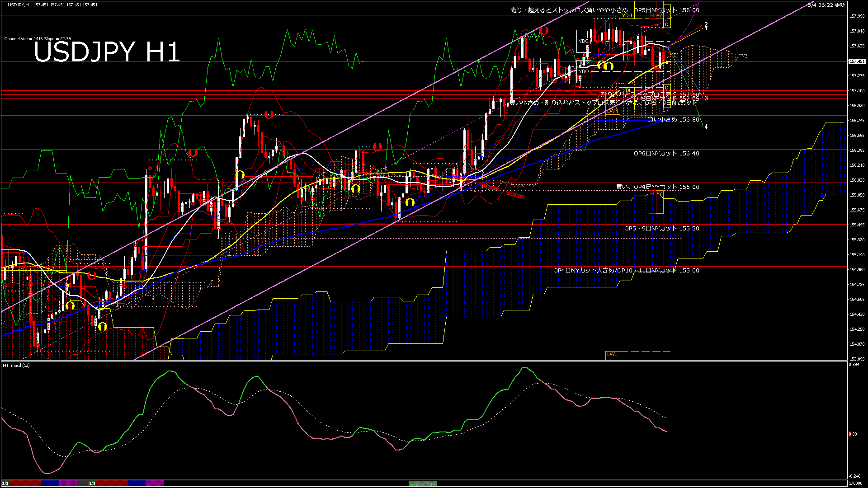Click the 3/4 date marker on timeline
This screenshot has width=868, height=488.
tap(92, 483)
